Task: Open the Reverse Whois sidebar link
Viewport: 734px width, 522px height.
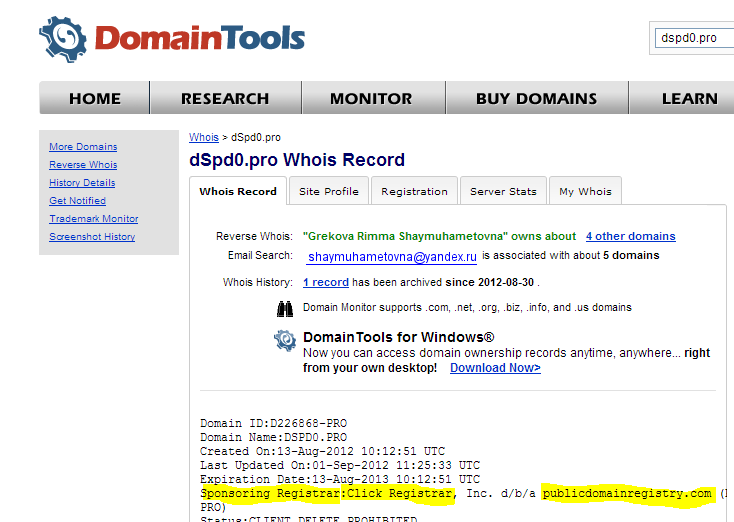Action: [x=83, y=165]
